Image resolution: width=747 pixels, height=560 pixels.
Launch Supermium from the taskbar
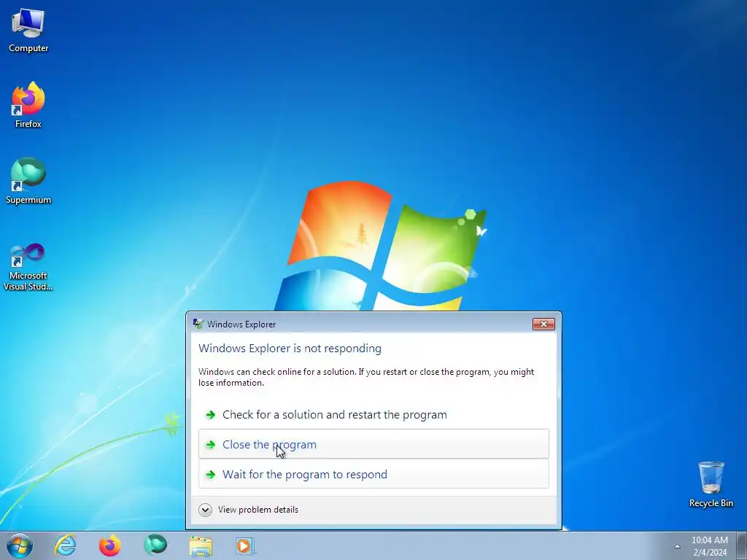pos(155,545)
